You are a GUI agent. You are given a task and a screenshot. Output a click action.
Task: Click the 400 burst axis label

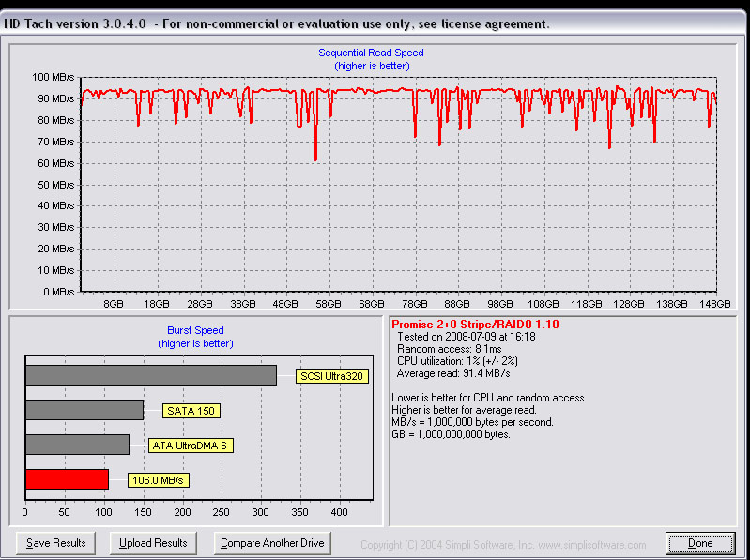click(x=340, y=513)
